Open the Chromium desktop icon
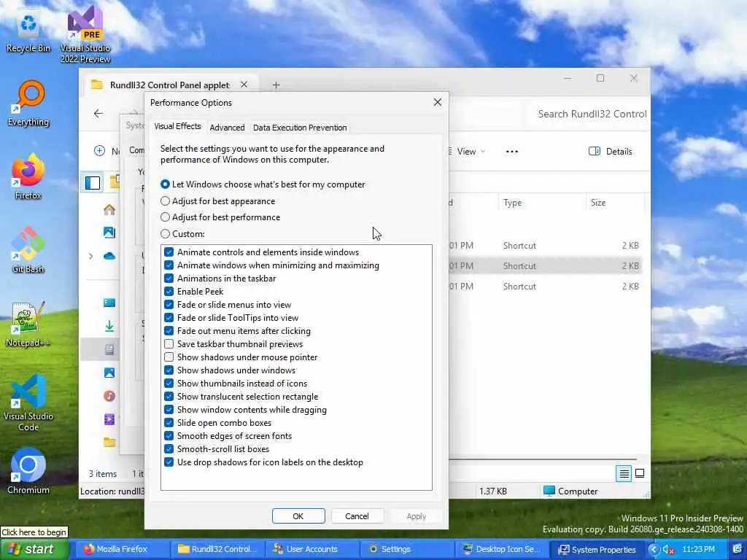 point(28,472)
